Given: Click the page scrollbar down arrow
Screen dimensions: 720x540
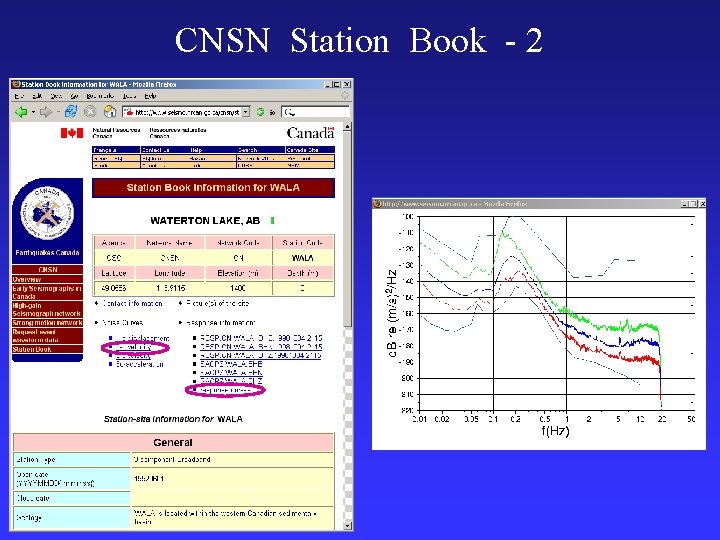Looking at the screenshot, I should (347, 526).
